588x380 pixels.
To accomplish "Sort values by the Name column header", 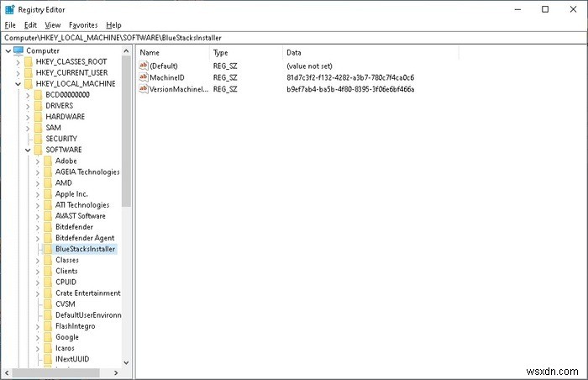I will pyautogui.click(x=172, y=53).
